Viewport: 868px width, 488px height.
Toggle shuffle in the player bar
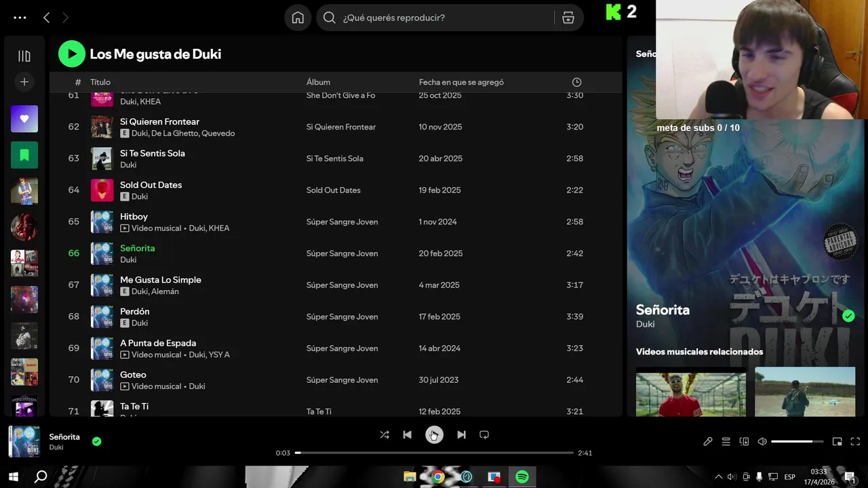tap(384, 434)
